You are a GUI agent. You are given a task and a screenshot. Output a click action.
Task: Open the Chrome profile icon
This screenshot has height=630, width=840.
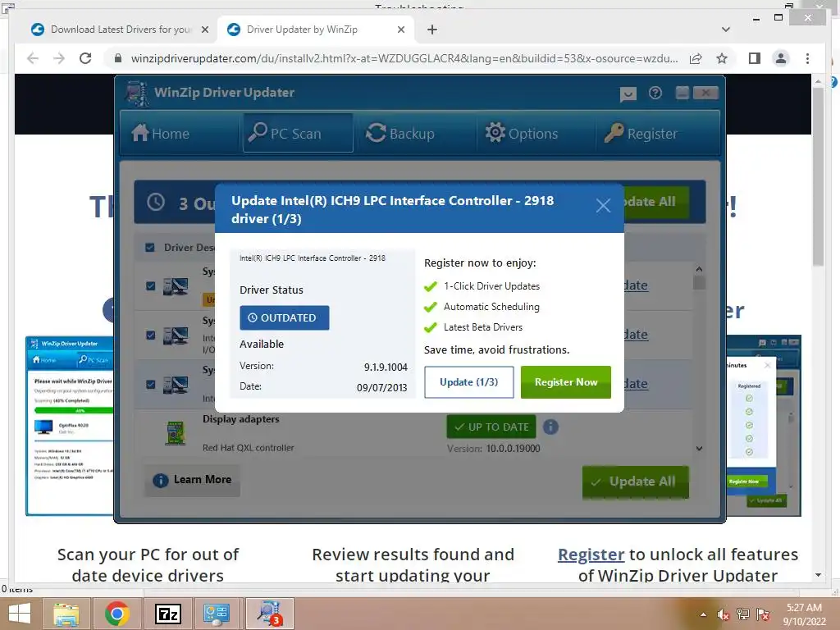pyautogui.click(x=781, y=58)
